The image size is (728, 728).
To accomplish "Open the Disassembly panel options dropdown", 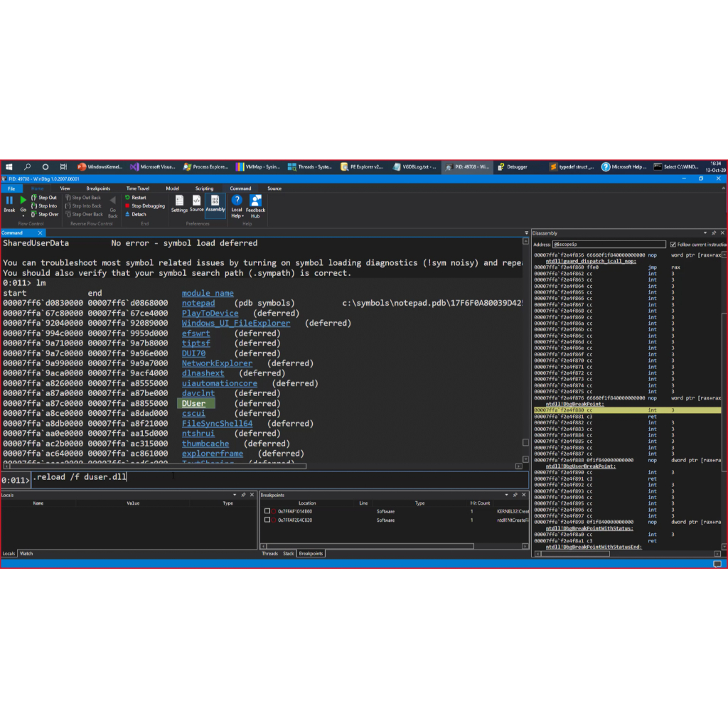I will coord(705,233).
